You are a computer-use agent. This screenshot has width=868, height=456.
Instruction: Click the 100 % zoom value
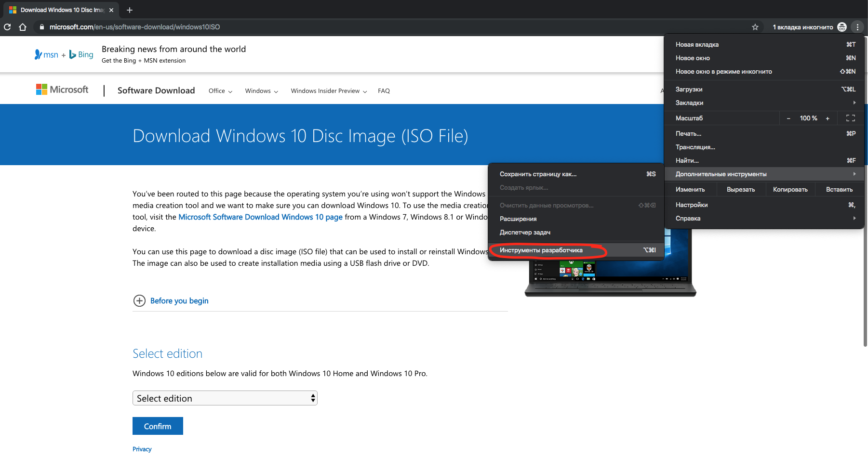808,118
